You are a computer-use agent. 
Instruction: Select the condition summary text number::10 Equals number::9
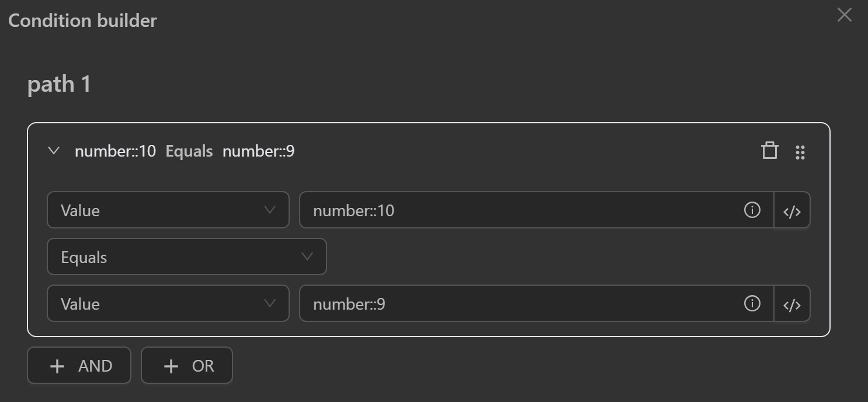tap(185, 151)
